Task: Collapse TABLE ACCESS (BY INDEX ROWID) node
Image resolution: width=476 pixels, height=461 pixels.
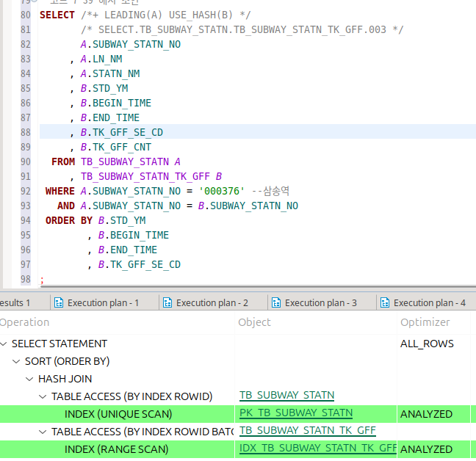Action: pyautogui.click(x=43, y=396)
